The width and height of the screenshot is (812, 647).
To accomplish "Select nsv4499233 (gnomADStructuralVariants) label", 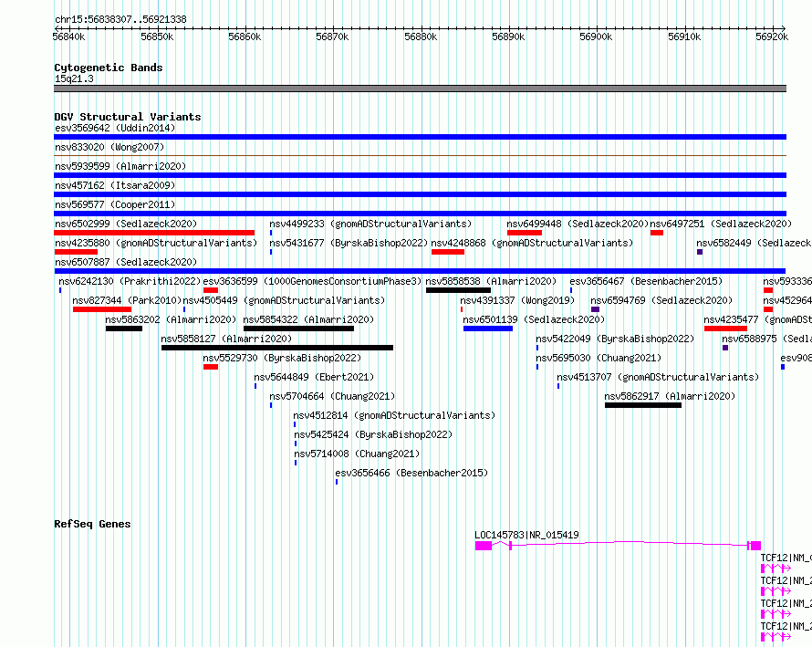I will [x=370, y=224].
